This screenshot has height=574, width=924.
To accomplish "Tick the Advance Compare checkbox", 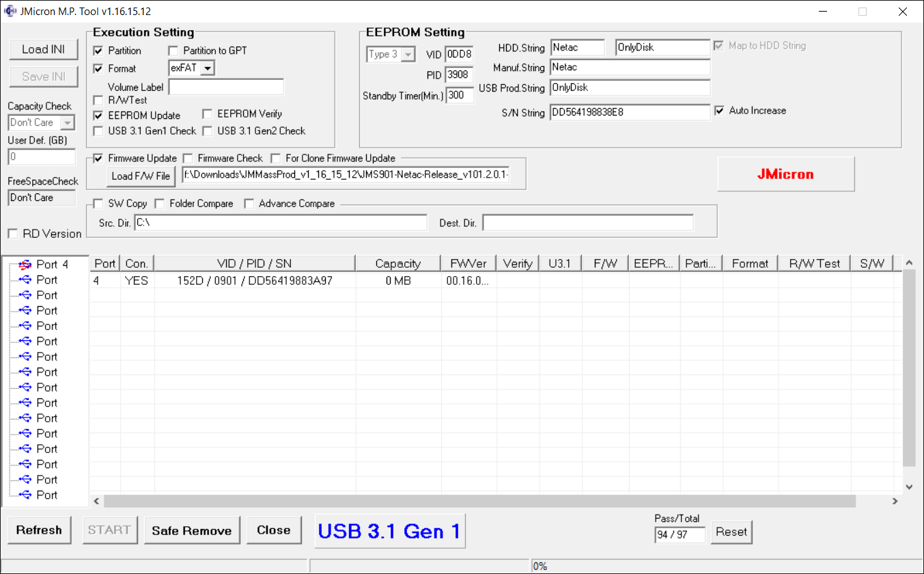I will click(249, 204).
